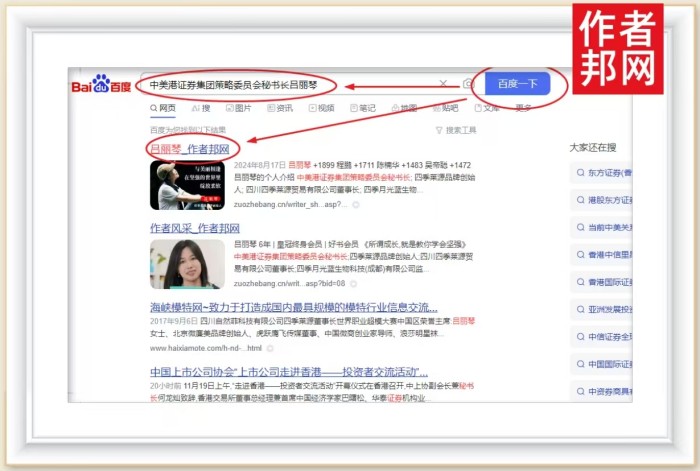Select the 网页 tab

click(x=163, y=108)
